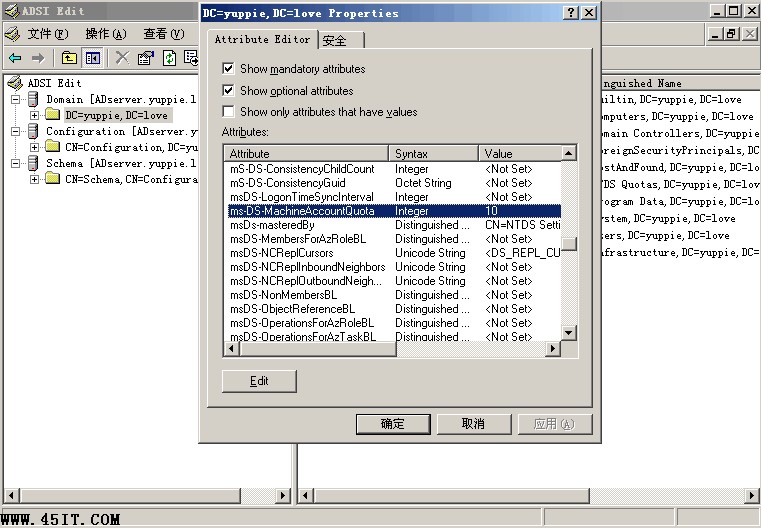
Task: Click left pane scroll right arrow
Action: pos(283,495)
